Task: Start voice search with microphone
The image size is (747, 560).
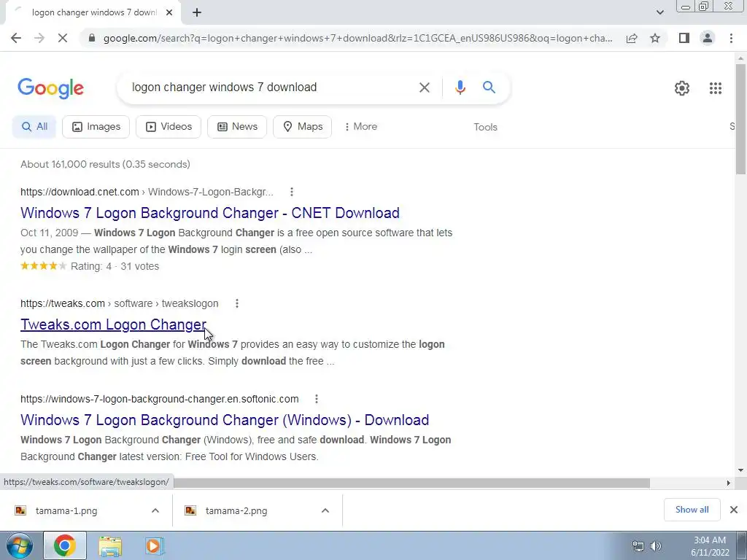Action: (460, 87)
